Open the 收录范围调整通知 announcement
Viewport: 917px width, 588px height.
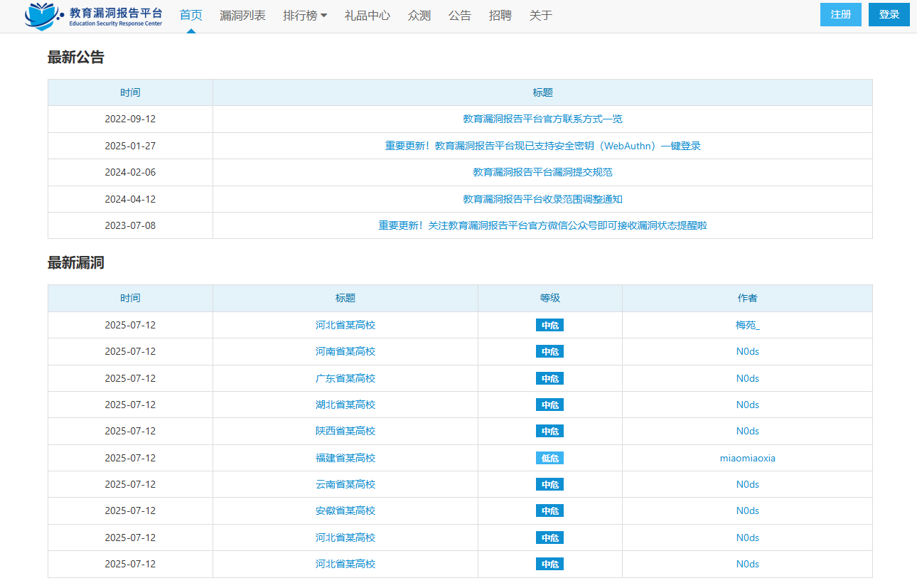(542, 199)
